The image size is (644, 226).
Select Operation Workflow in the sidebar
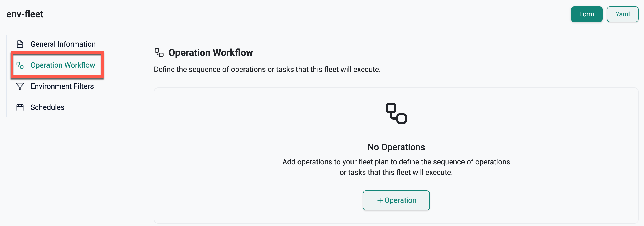pyautogui.click(x=63, y=65)
